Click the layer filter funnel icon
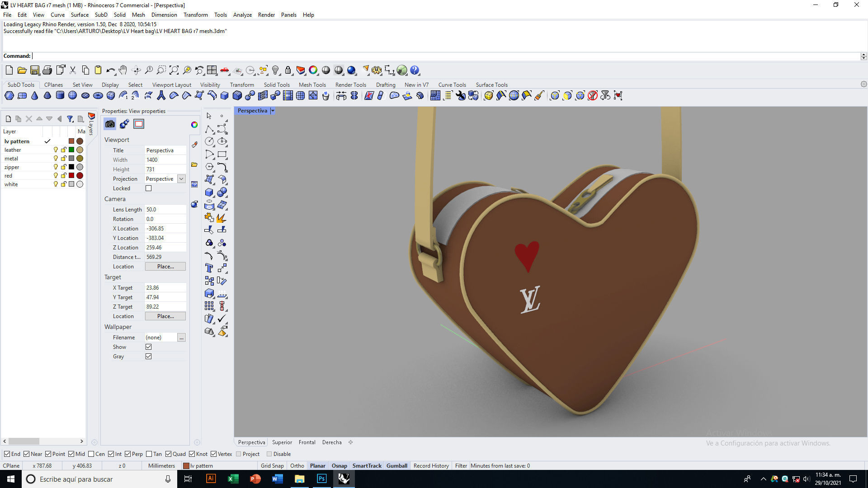Image resolution: width=868 pixels, height=488 pixels. 70,119
